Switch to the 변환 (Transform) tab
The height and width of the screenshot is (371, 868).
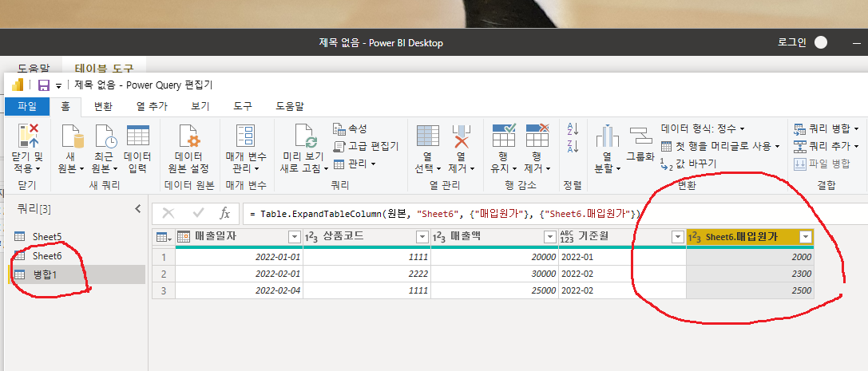(103, 106)
